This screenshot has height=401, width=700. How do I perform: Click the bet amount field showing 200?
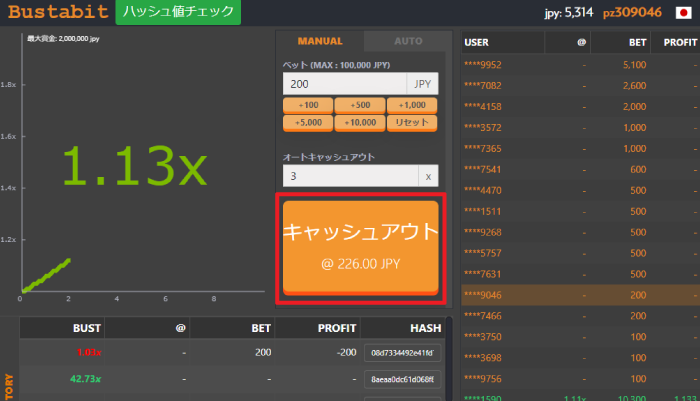pyautogui.click(x=344, y=84)
